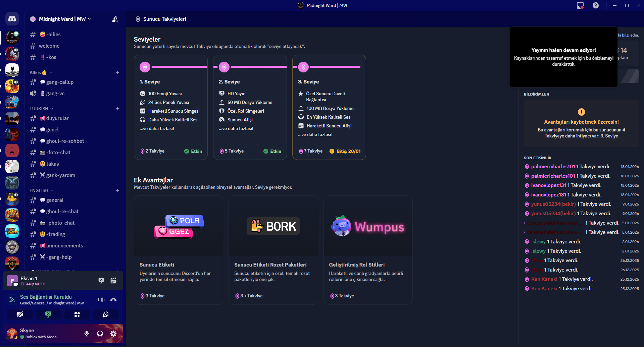
Task: Open the Sunucu Etiketi perk card
Action: coord(179,250)
